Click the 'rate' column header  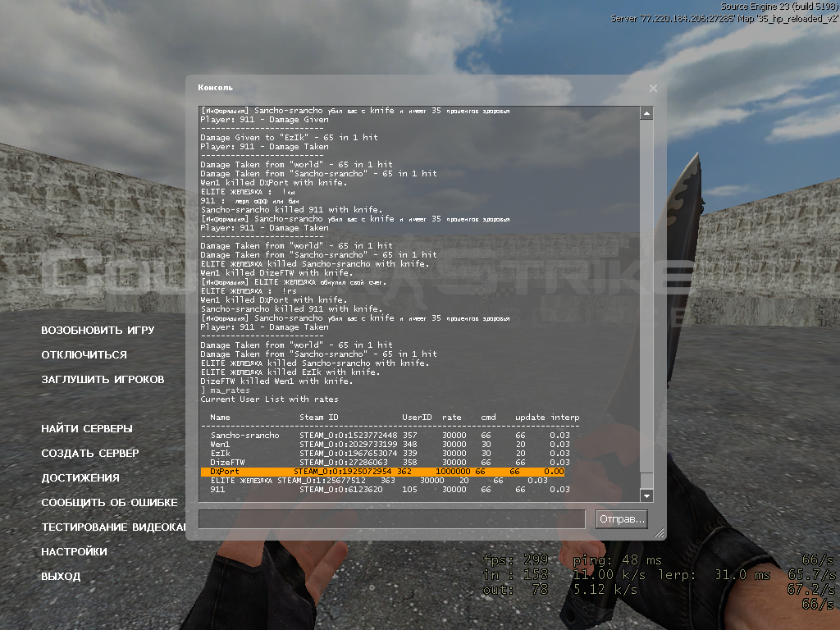[x=452, y=418]
